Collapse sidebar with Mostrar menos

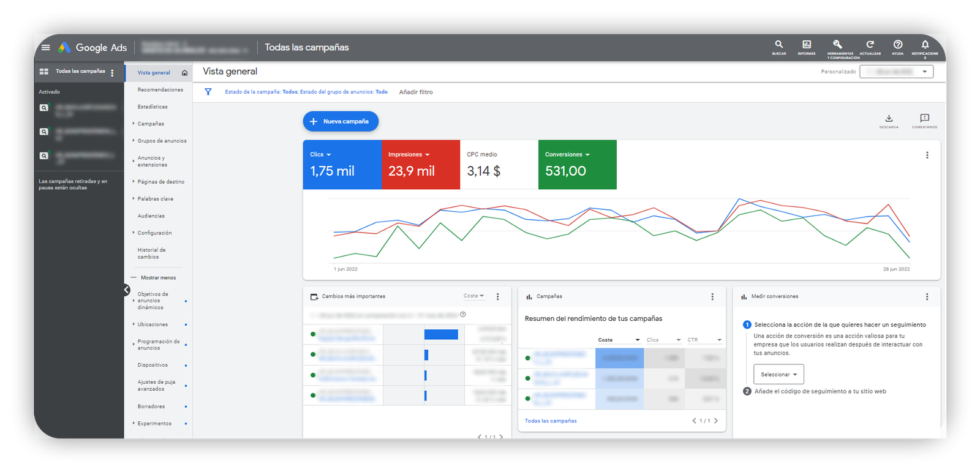click(x=157, y=277)
